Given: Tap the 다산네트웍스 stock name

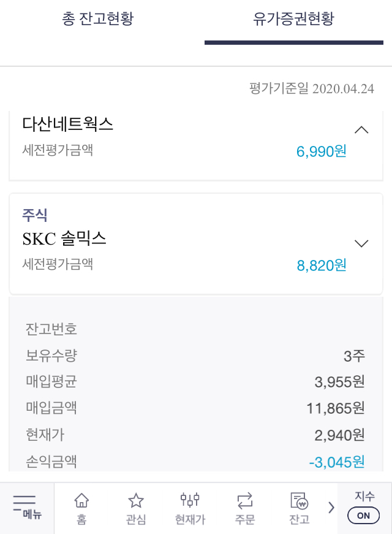Looking at the screenshot, I should (x=68, y=124).
